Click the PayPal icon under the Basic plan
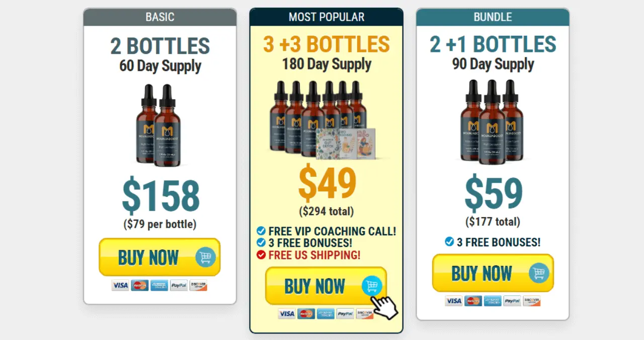644x340 pixels. (x=179, y=286)
